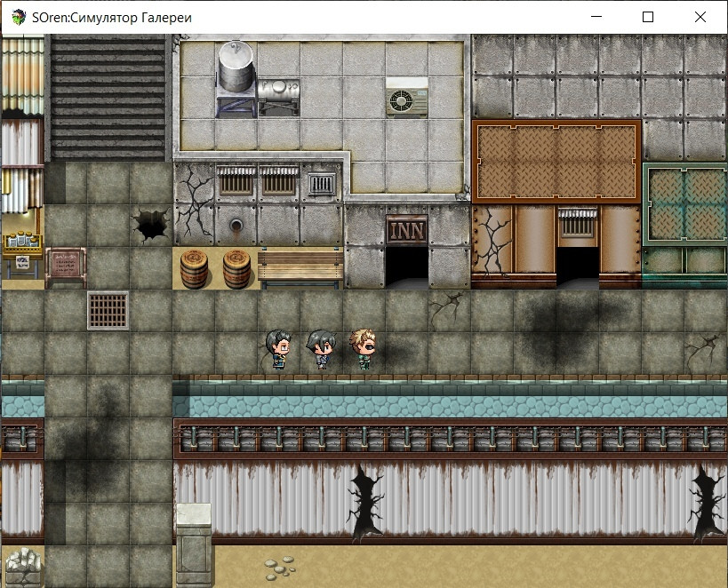Image resolution: width=728 pixels, height=588 pixels.
Task: Select the middle dark-haired character
Action: coord(321,349)
